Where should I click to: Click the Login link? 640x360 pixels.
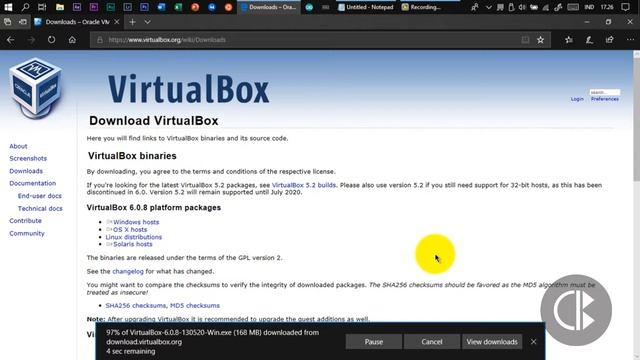pos(577,99)
